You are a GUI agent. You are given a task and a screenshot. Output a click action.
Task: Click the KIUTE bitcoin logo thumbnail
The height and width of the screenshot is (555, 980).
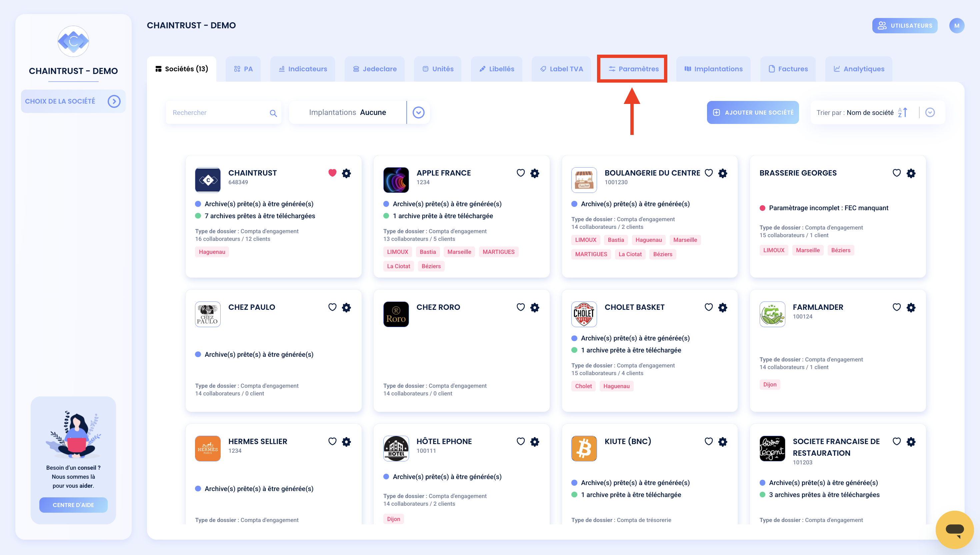pos(584,448)
